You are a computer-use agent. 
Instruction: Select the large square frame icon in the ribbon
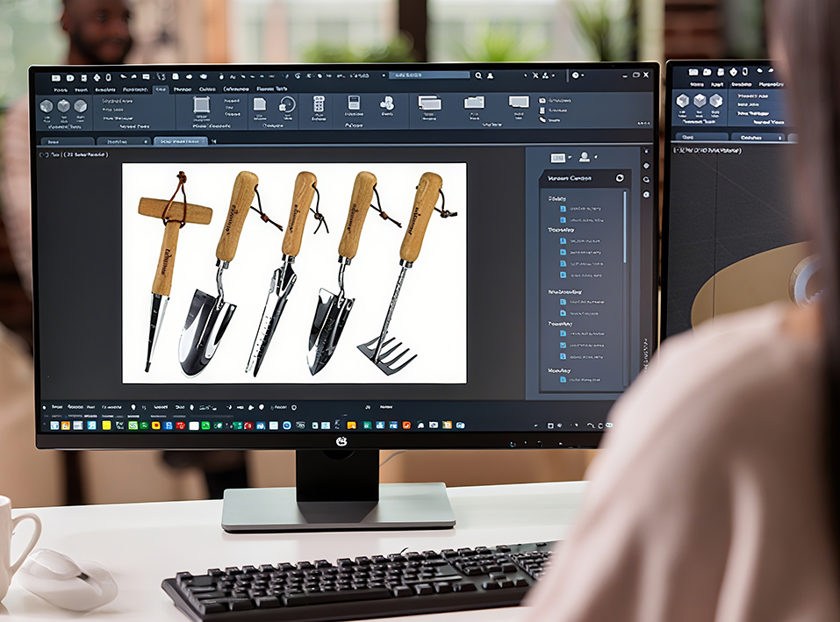(201, 104)
